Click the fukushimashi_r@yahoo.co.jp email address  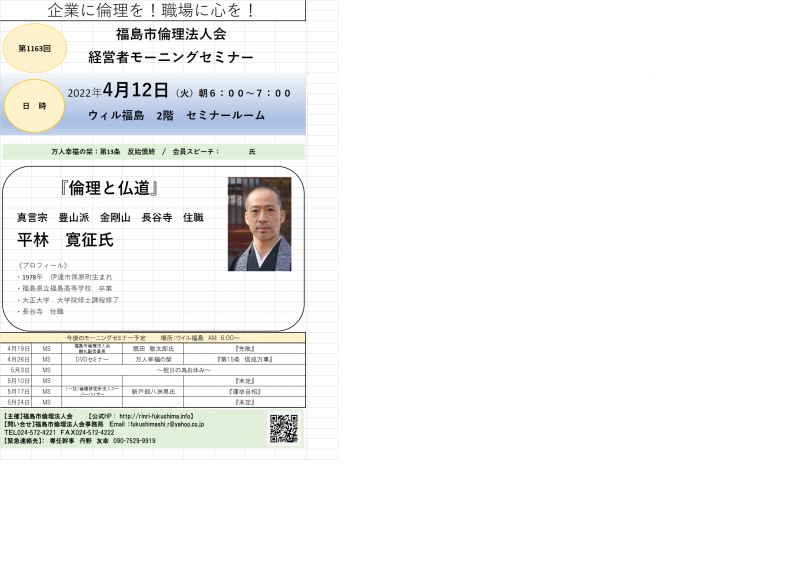166,424
